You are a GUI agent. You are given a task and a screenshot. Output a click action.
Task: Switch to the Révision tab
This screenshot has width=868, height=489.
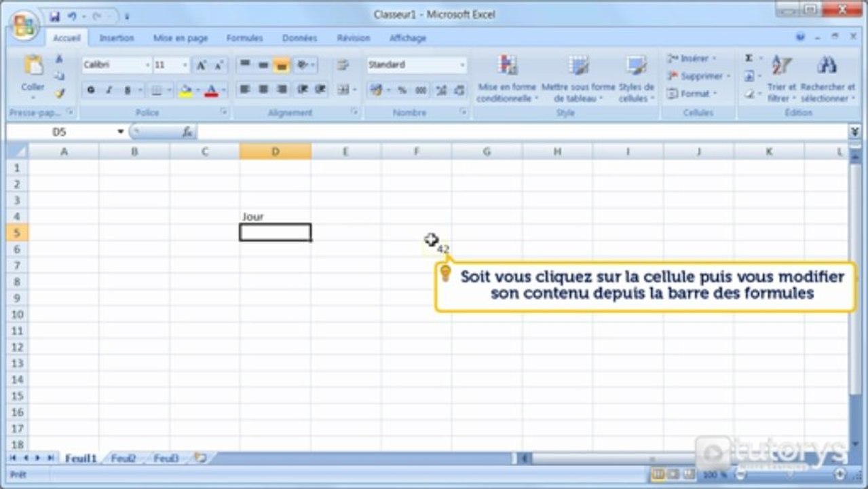(x=354, y=38)
